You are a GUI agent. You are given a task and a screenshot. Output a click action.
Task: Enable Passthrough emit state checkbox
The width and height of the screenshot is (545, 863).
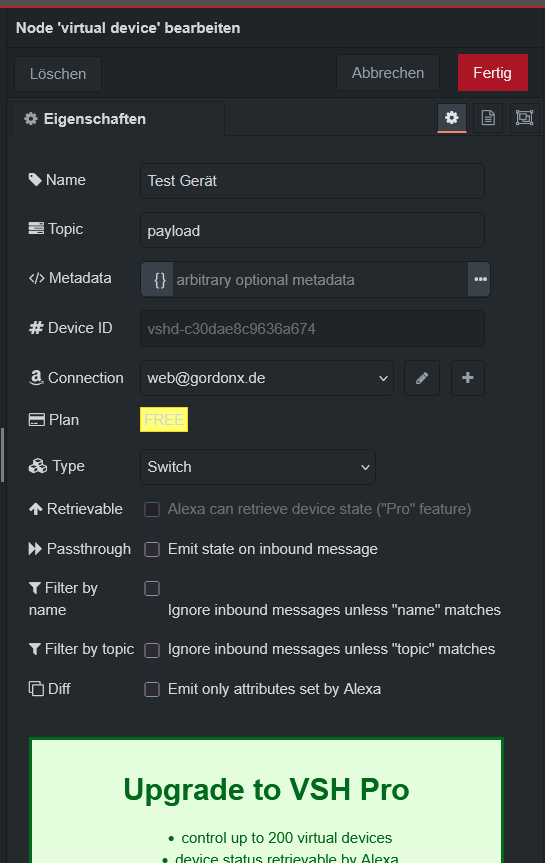[152, 549]
